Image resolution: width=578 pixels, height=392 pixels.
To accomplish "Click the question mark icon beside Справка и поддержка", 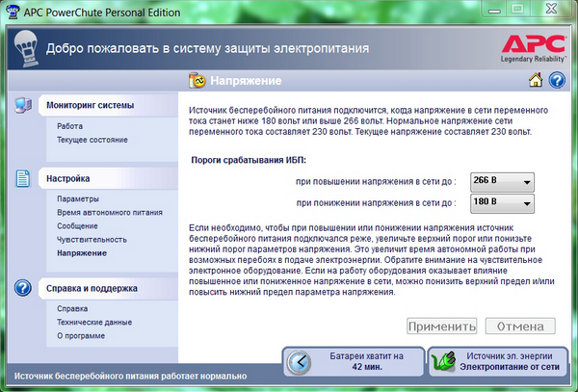I will [23, 288].
